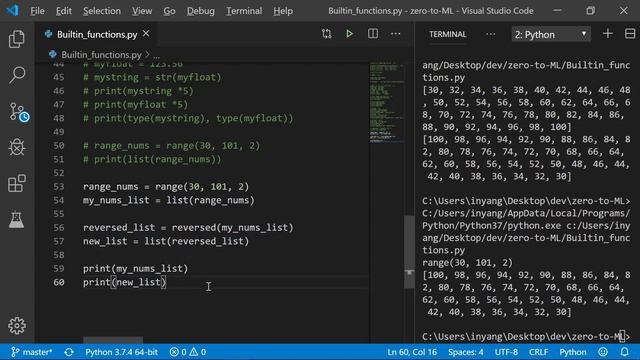
Task: Click line 57 new_list assignment
Action: point(166,241)
